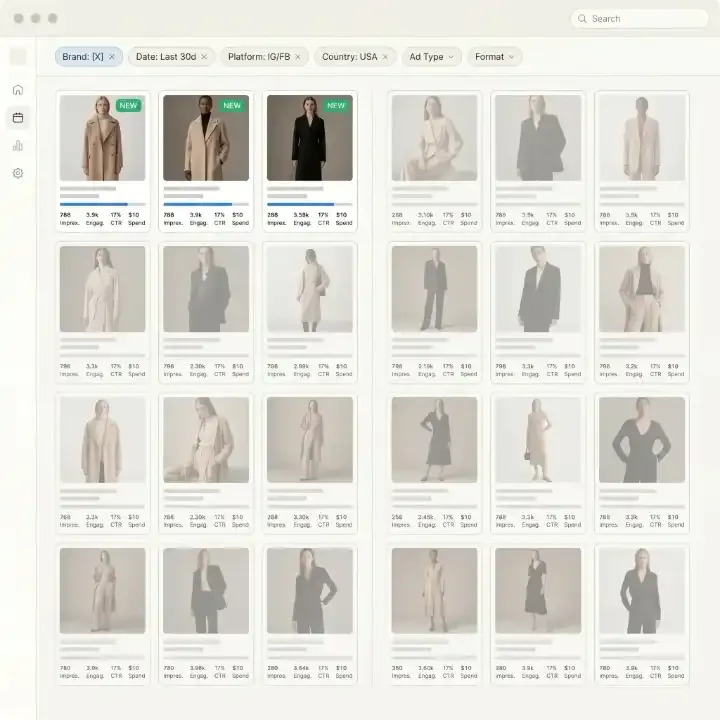Select the calendar icon in sidebar

tap(18, 118)
